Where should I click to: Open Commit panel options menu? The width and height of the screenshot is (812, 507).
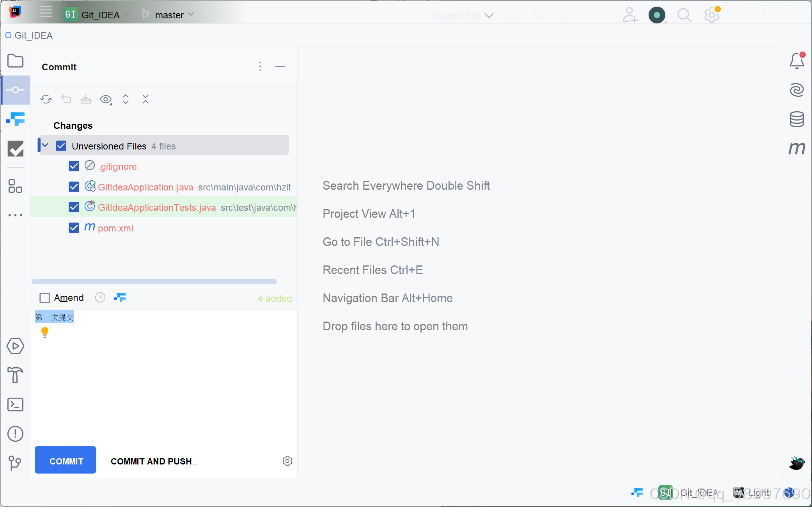(260, 67)
